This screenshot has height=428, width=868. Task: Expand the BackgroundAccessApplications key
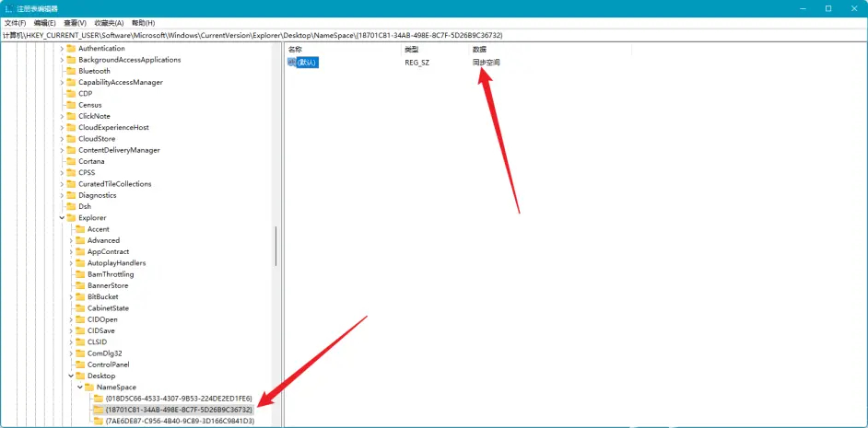62,60
